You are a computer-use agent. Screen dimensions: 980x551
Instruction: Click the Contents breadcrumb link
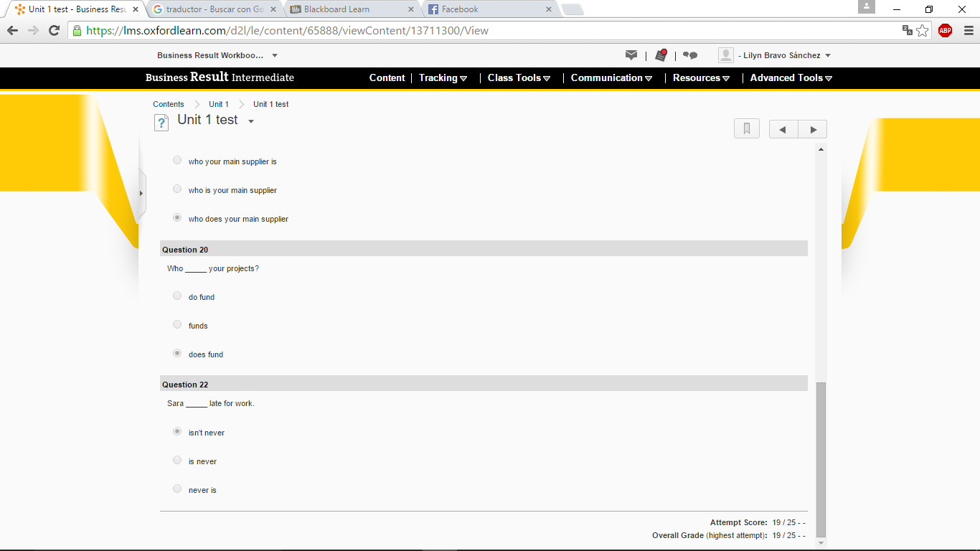pos(169,104)
